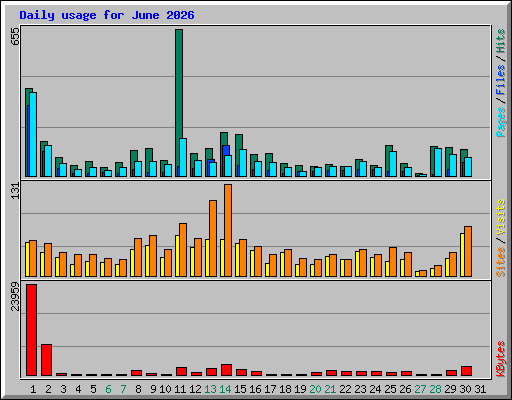Image resolution: width=512 pixels, height=400 pixels.
Task: Click the yellow Visits legend label
Action: coord(501,218)
